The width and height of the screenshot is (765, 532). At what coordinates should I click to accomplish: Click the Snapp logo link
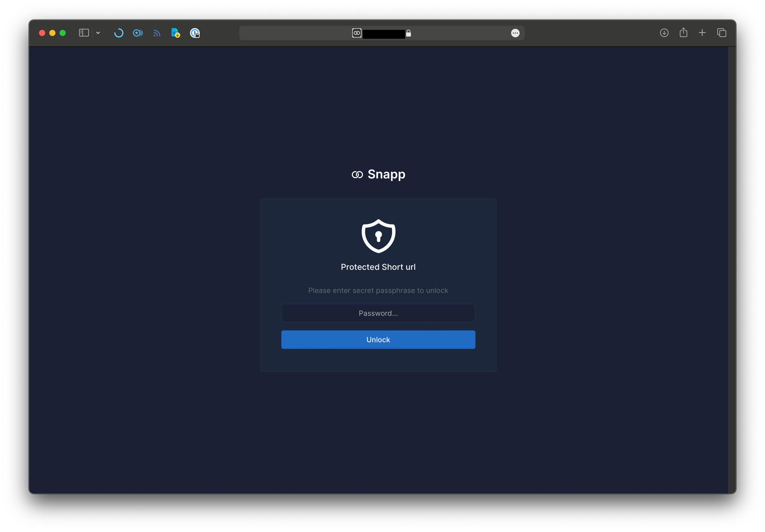378,174
